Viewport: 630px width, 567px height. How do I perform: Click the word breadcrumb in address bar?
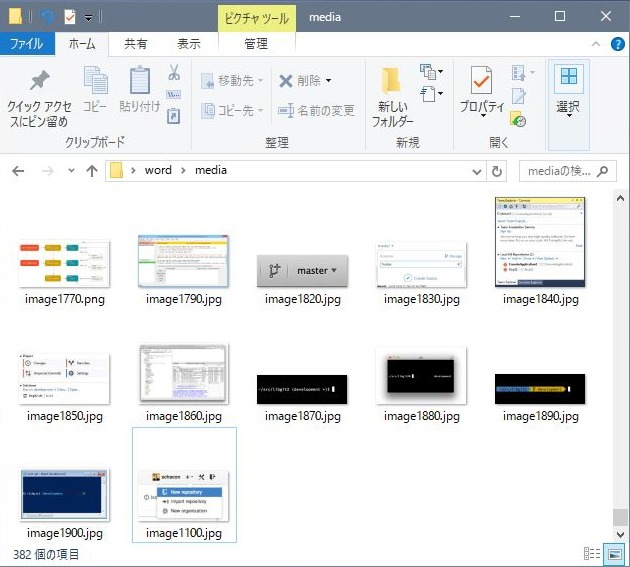tap(158, 171)
